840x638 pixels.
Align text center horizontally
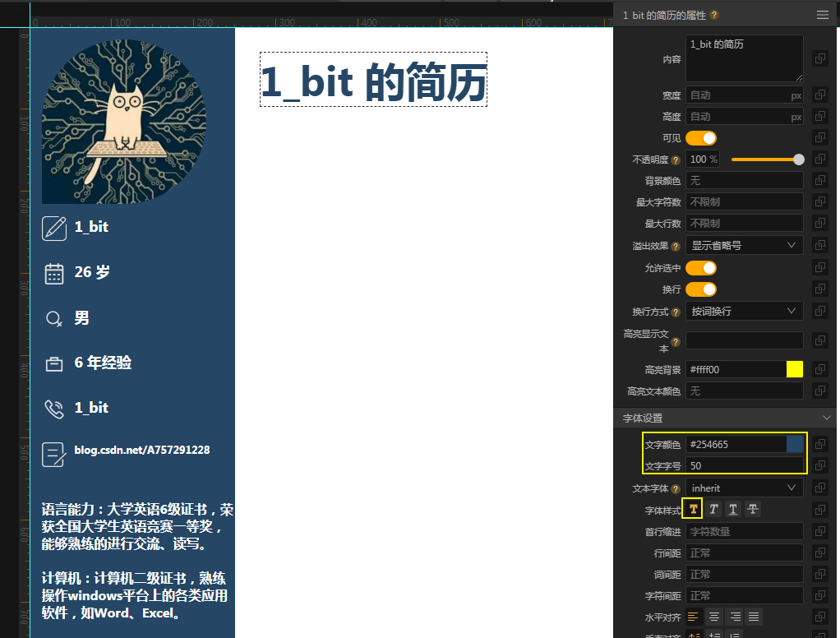[x=713, y=617]
